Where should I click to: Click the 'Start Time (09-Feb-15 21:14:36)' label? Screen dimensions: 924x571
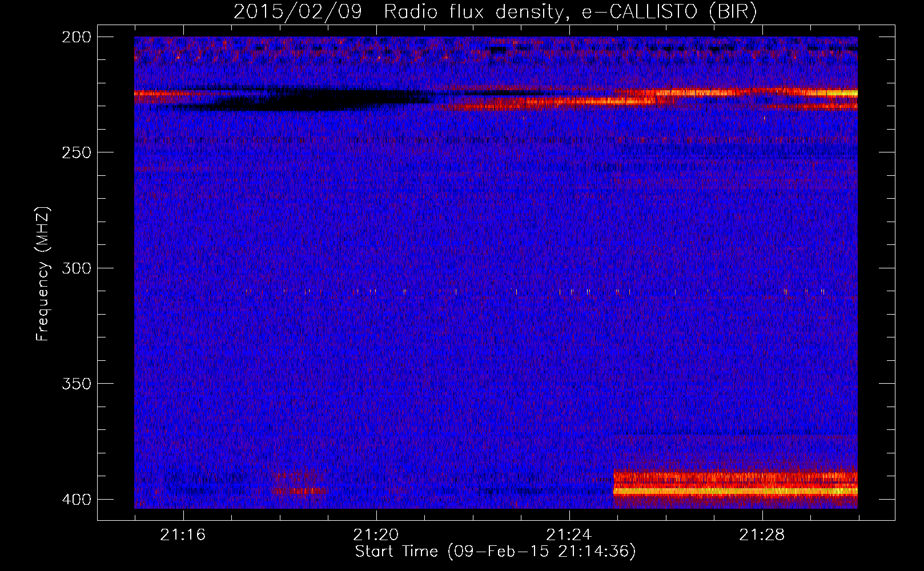495,552
